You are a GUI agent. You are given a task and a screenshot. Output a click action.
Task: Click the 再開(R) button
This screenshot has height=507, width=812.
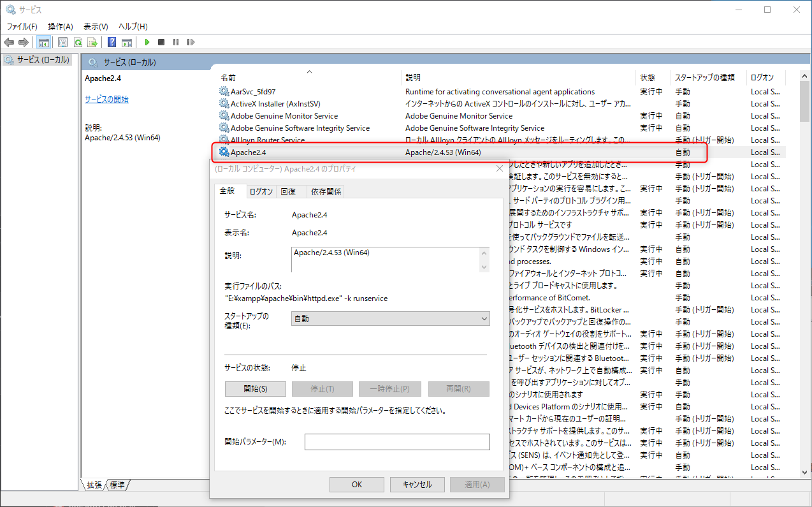coord(459,388)
